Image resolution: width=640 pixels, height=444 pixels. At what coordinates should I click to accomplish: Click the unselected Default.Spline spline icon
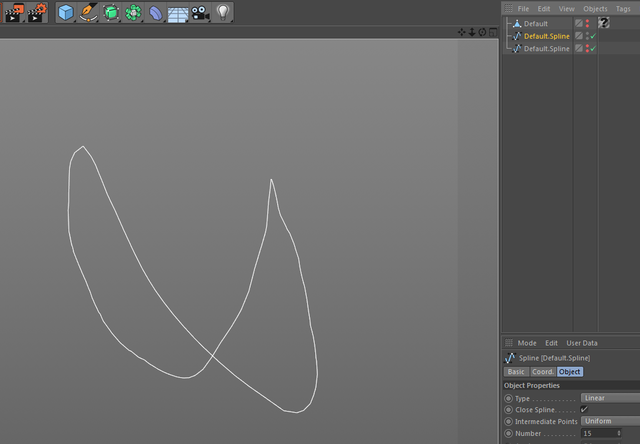517,48
